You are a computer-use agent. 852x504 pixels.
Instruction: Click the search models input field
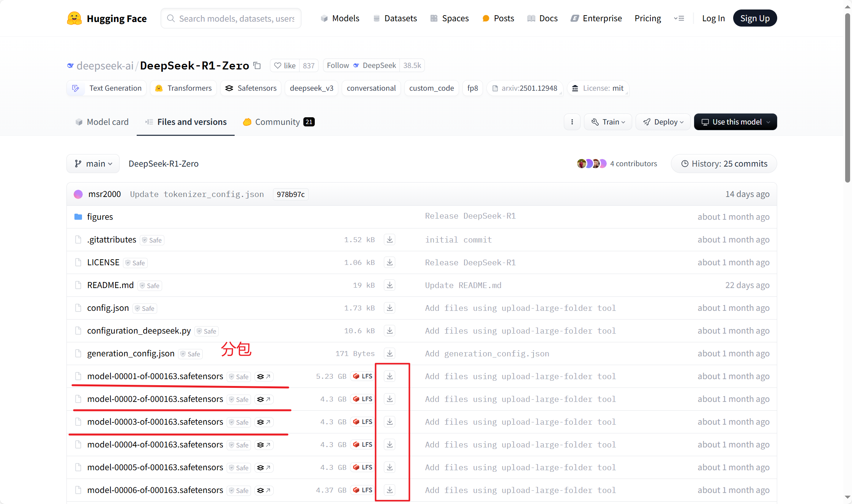231,18
